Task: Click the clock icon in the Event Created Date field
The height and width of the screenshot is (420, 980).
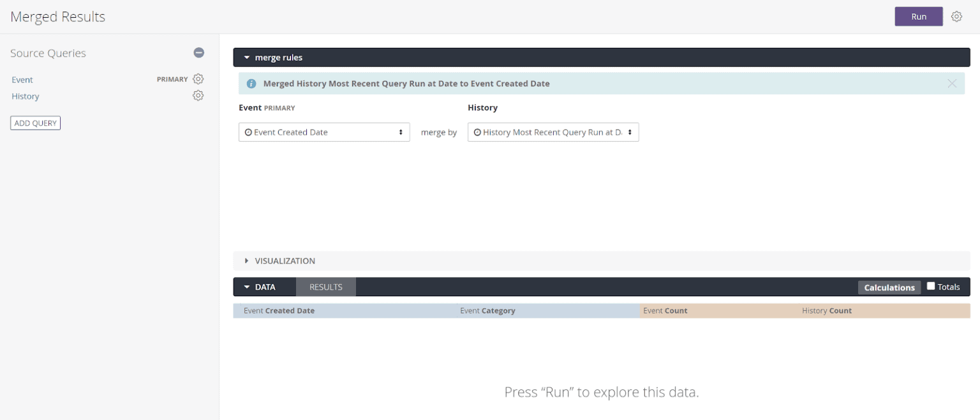Action: [249, 132]
